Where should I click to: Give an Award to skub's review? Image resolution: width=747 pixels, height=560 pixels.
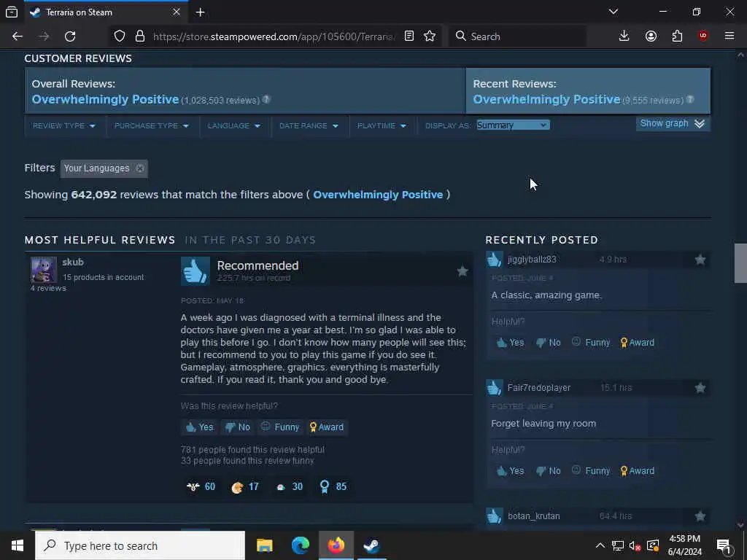(326, 427)
